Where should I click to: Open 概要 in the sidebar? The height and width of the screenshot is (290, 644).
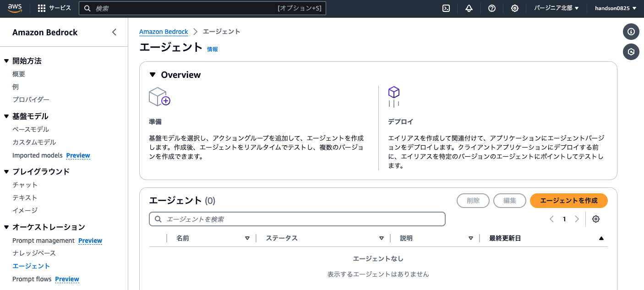click(x=19, y=74)
